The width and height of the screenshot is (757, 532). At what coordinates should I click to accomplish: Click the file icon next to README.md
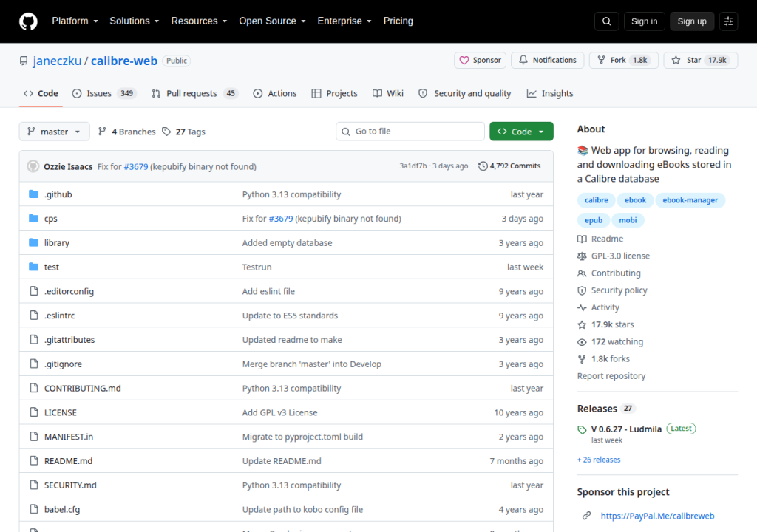pyautogui.click(x=34, y=460)
